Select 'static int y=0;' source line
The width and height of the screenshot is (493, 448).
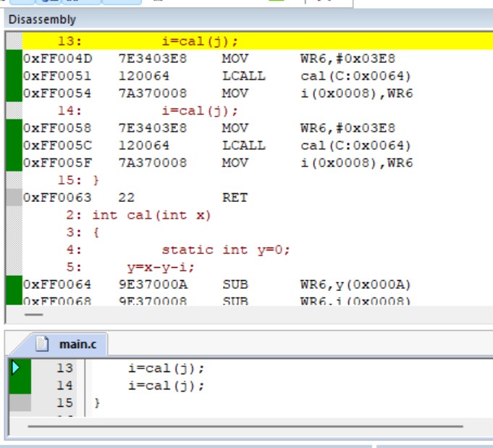click(x=258, y=250)
